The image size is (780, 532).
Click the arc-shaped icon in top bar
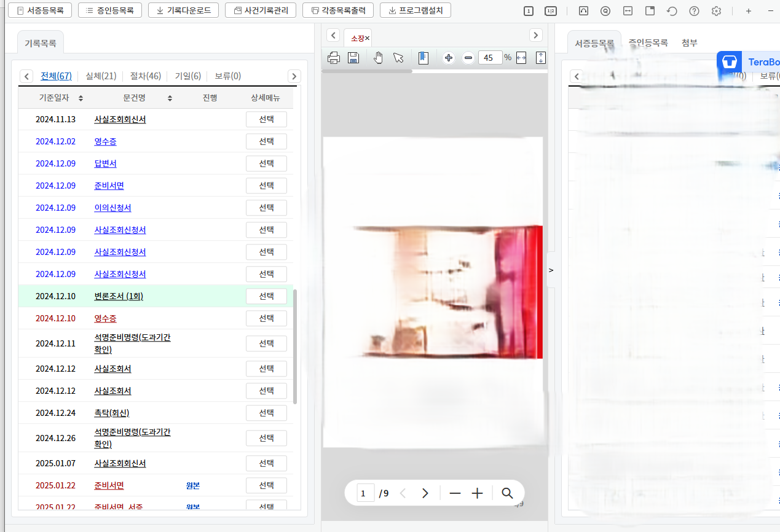pyautogui.click(x=584, y=11)
